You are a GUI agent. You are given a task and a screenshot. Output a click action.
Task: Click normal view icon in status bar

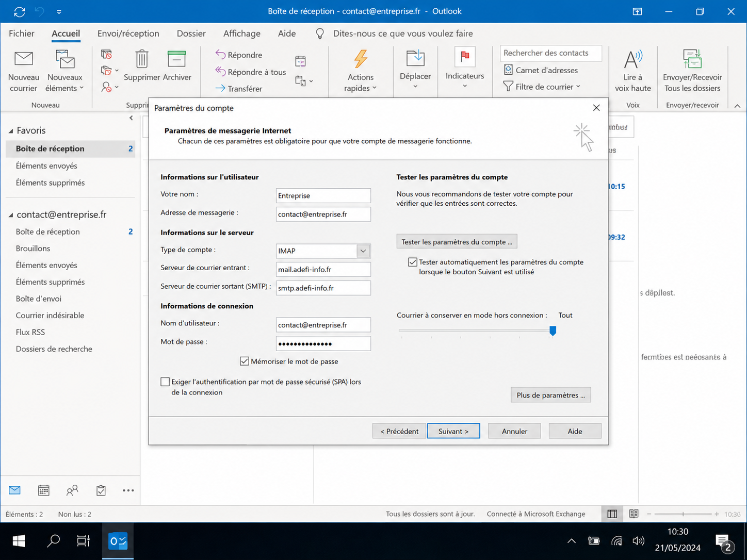612,514
